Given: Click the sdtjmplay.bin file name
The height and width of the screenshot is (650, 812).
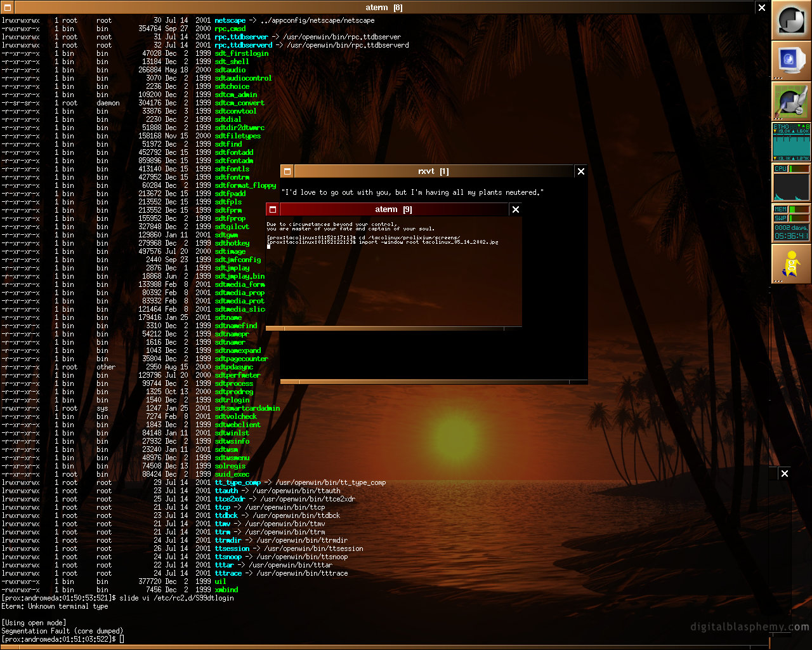Looking at the screenshot, I should point(240,276).
